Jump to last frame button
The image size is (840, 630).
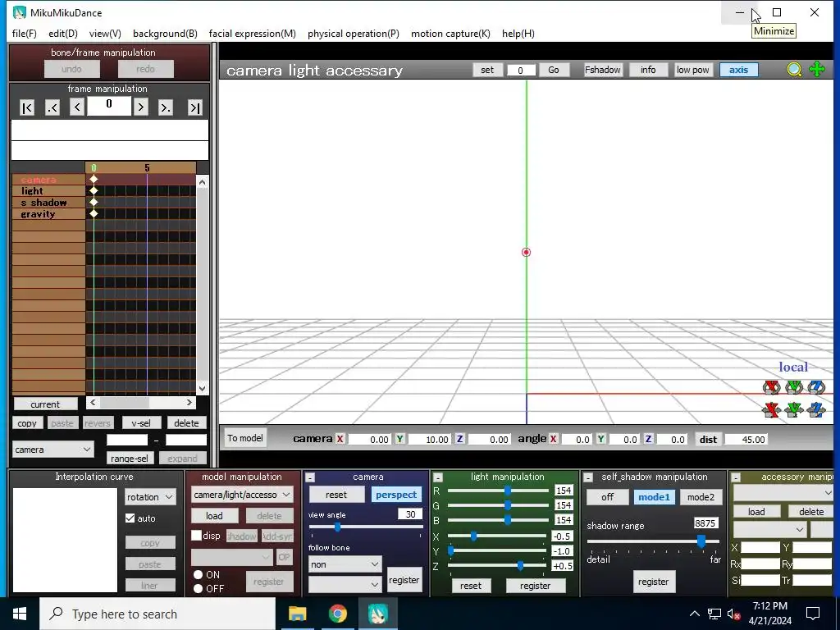coord(195,107)
